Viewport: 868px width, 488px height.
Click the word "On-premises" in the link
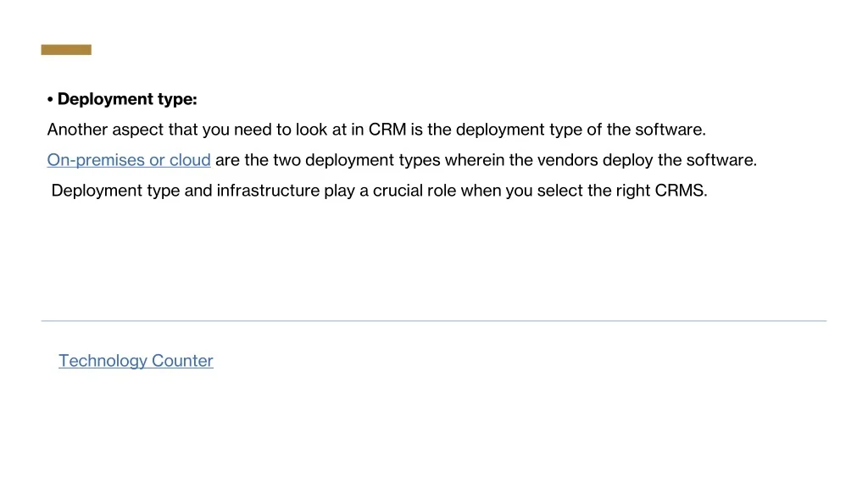96,160
